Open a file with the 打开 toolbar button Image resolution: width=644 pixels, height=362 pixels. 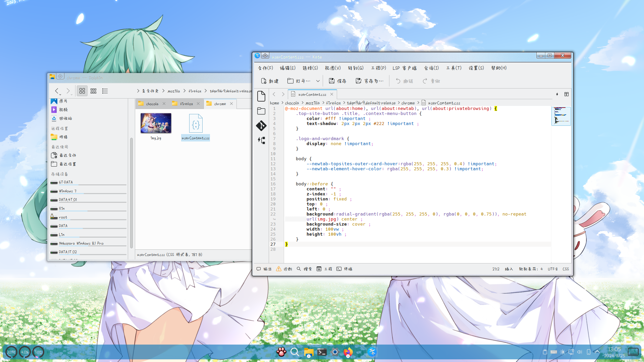(x=299, y=81)
